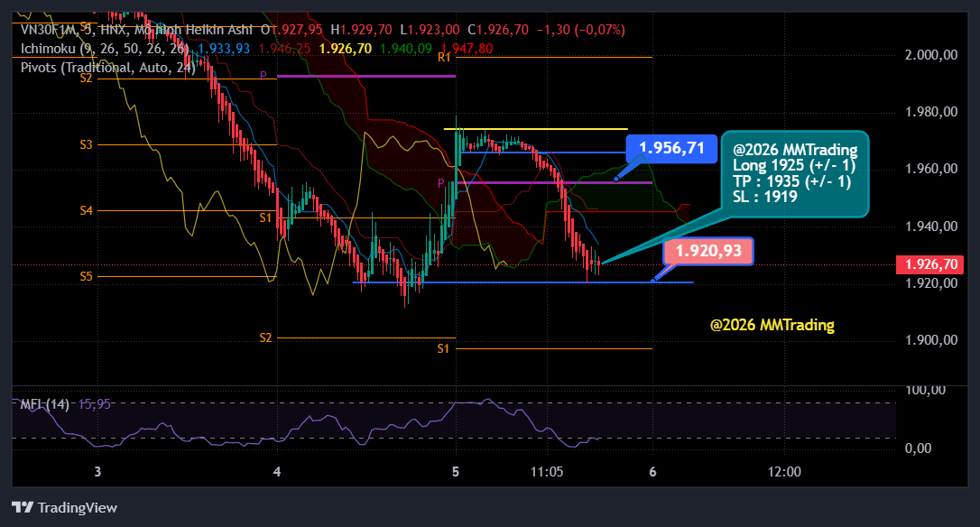Click the 100,00 MFI axis label
Screen dimensions: 980x527
coord(926,390)
